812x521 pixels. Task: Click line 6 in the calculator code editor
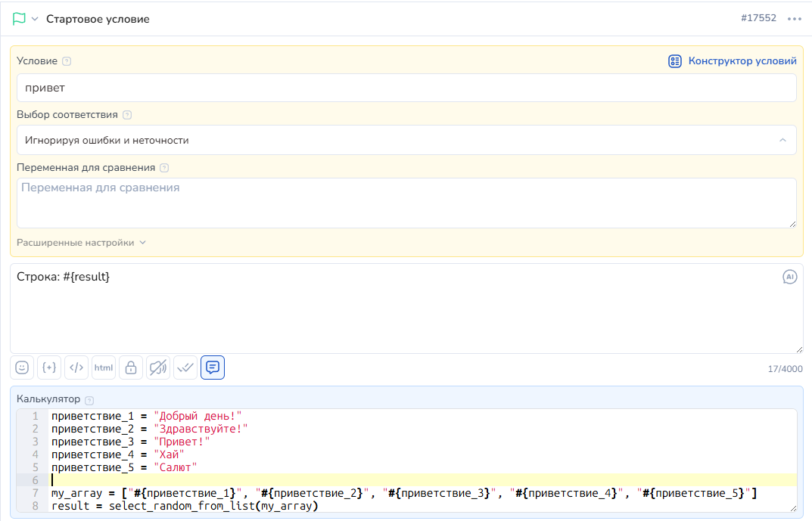point(378,479)
